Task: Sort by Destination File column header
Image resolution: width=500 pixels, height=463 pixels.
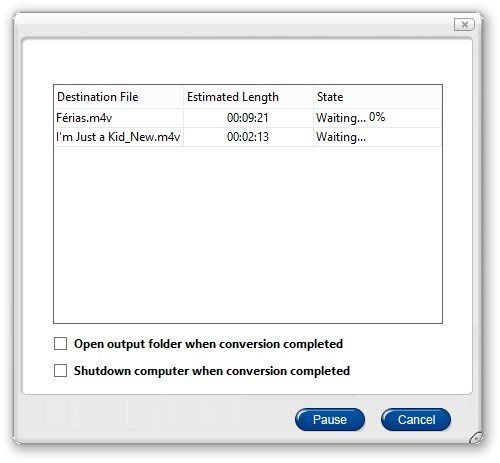Action: pyautogui.click(x=118, y=97)
